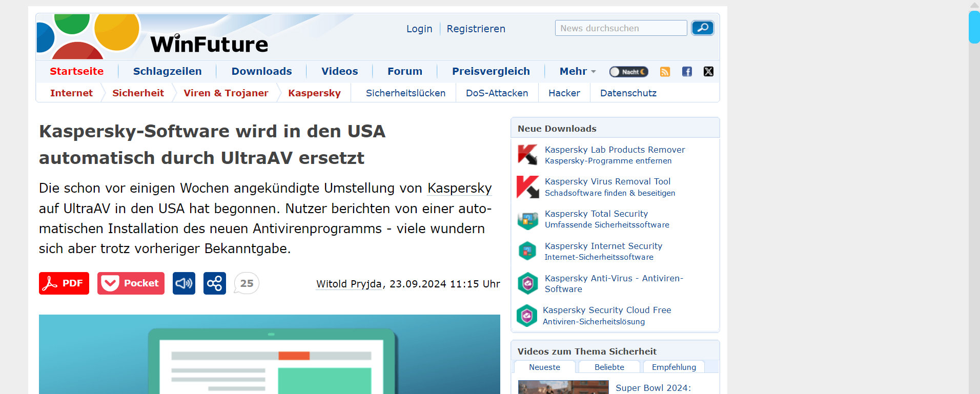
Task: Select the Kaspersky breadcrumb
Action: (315, 93)
